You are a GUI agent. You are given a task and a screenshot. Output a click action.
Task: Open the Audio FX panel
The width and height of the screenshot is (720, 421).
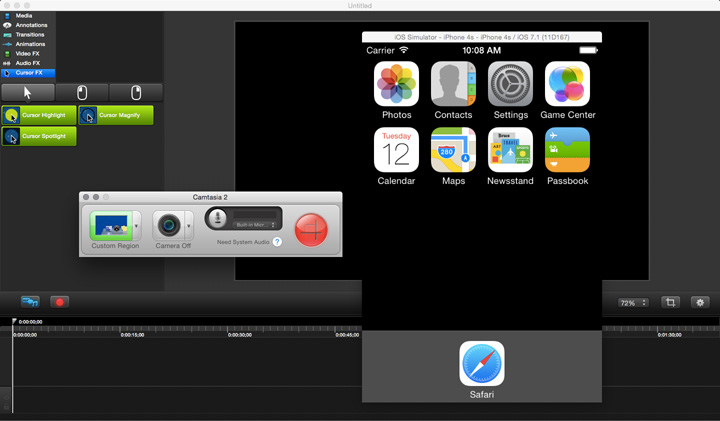(x=28, y=63)
